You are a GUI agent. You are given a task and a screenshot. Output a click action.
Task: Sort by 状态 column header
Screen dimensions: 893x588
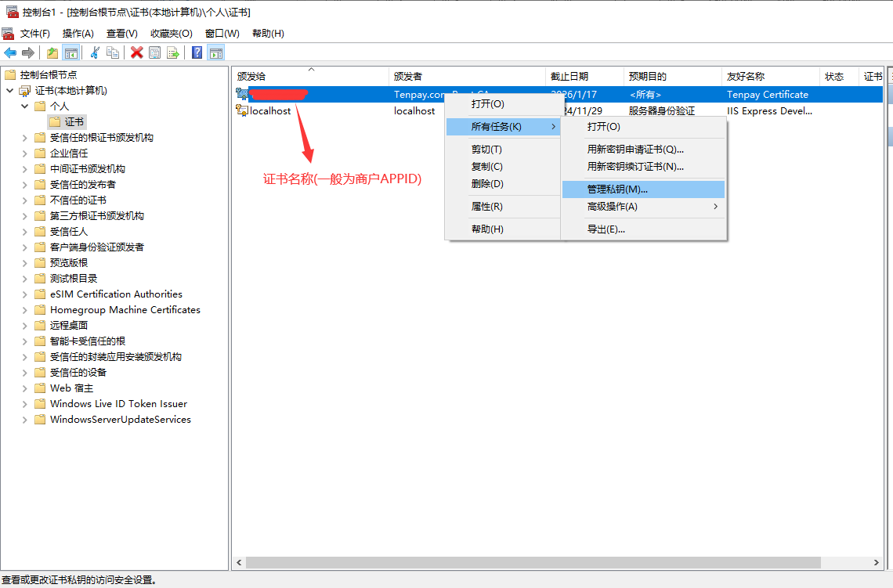point(839,76)
